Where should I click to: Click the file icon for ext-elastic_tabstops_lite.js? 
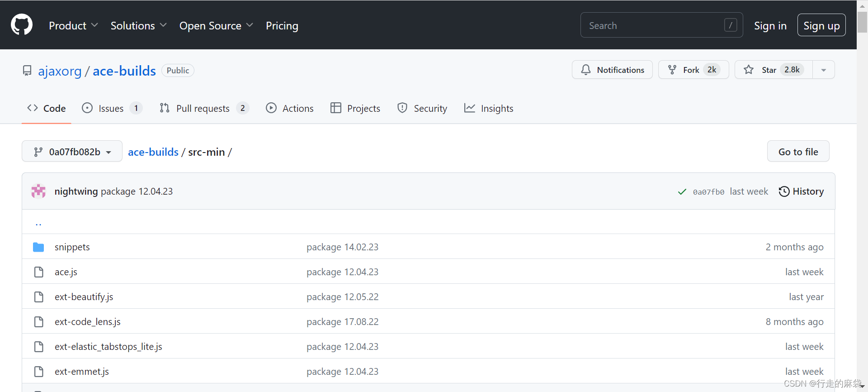(39, 347)
